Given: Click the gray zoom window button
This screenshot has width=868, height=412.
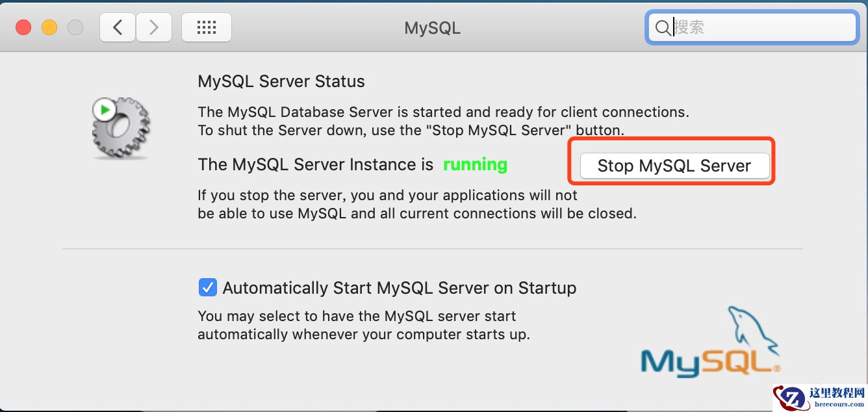Looking at the screenshot, I should coord(75,27).
